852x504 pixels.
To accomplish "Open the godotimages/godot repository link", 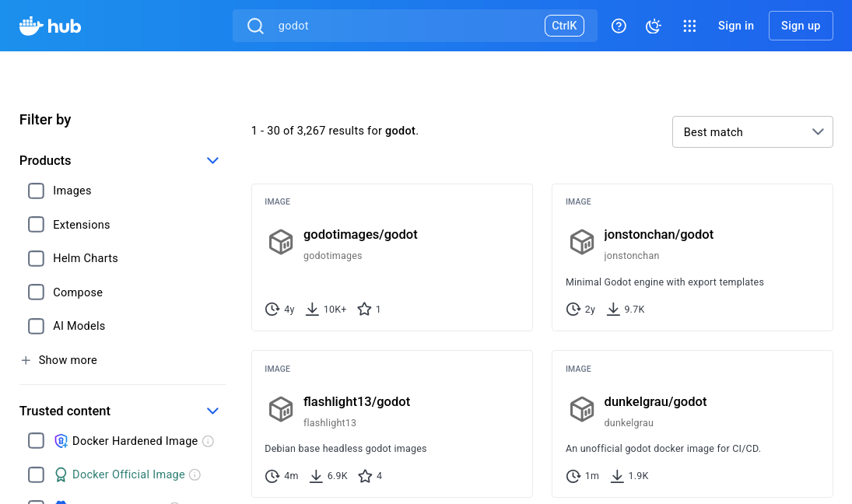I will (x=360, y=234).
